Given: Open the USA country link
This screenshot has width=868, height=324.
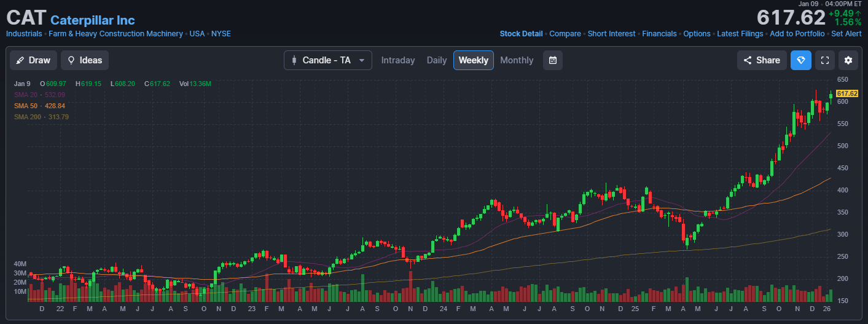Looking at the screenshot, I should 197,34.
